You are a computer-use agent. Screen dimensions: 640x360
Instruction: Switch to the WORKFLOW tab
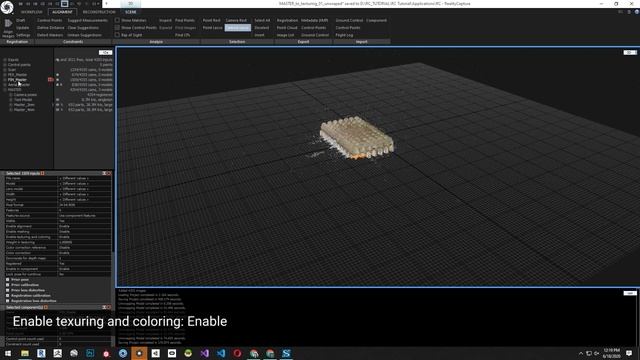coord(31,12)
